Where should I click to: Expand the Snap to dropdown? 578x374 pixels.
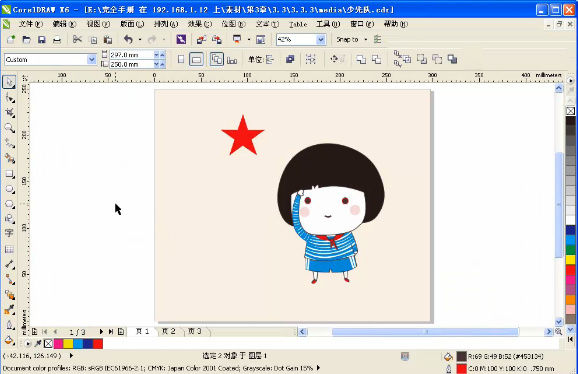point(366,39)
